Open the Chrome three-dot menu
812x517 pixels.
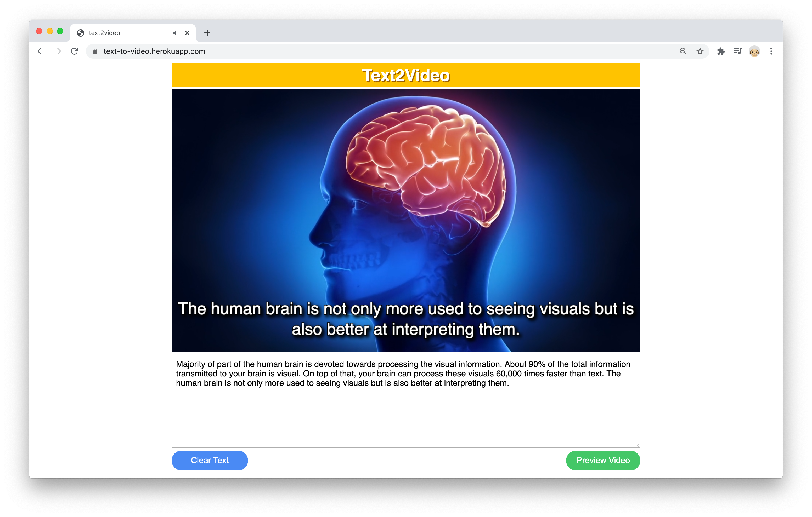click(771, 51)
